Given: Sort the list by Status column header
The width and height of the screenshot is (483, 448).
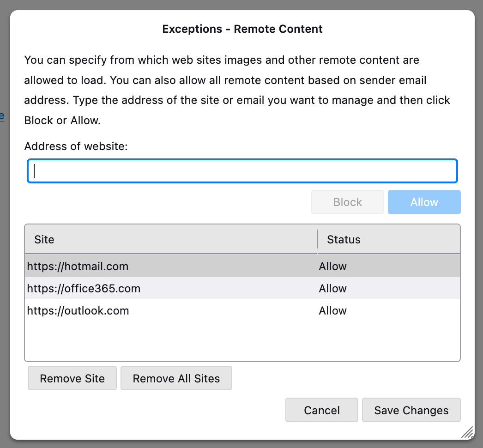Looking at the screenshot, I should [388, 239].
